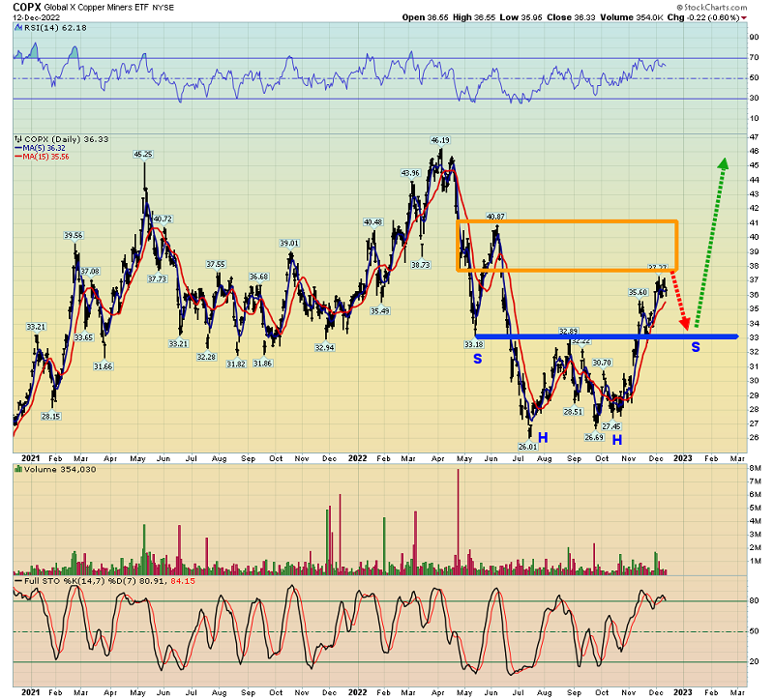
Task: Click the candlestick icon beside COPX (Daily)
Action: coord(17,139)
